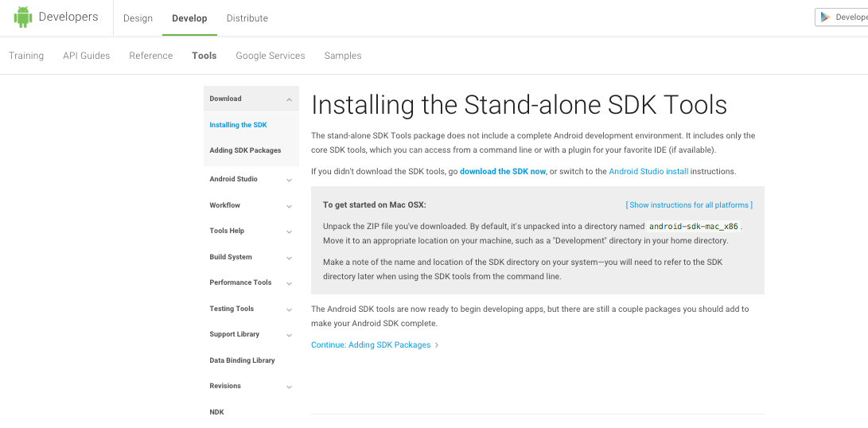Go to API Guides section
The image size is (868, 428).
coord(87,56)
